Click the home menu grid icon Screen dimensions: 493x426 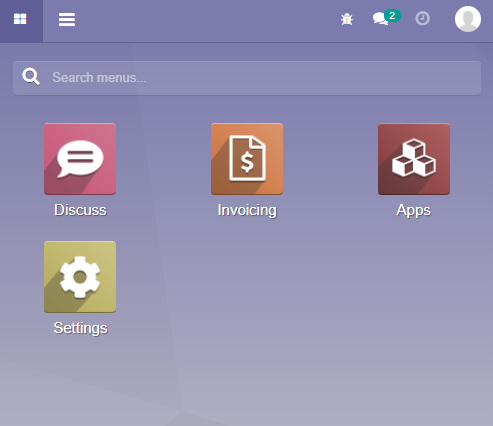(20, 19)
